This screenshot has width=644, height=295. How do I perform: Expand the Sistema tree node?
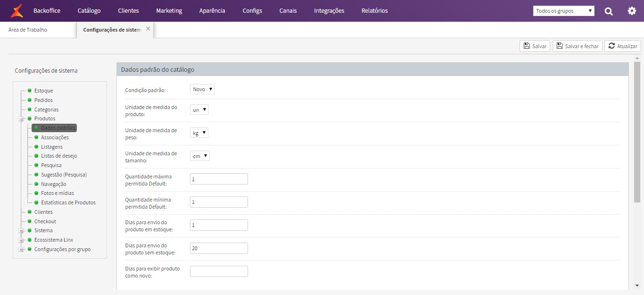(x=21, y=231)
